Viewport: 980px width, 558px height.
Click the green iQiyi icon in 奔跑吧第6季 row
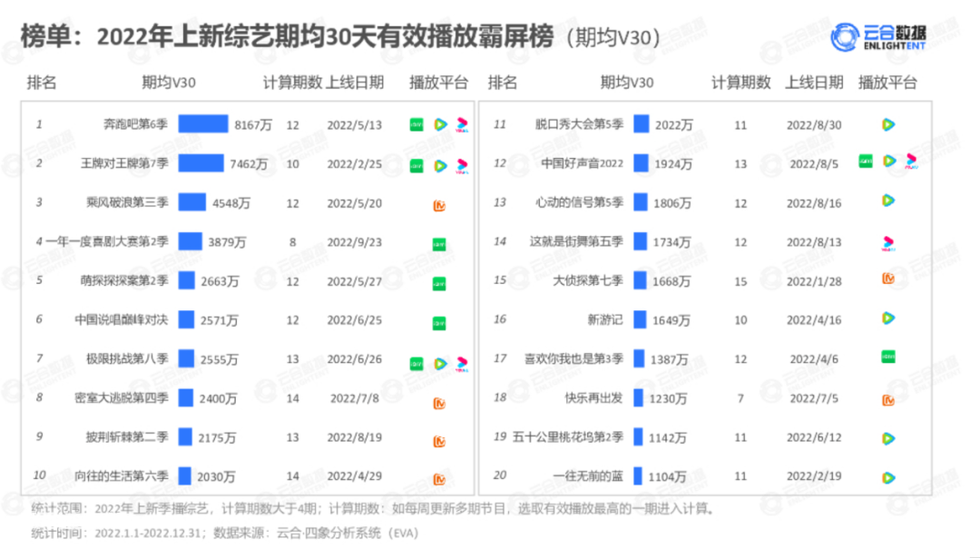[x=416, y=125]
